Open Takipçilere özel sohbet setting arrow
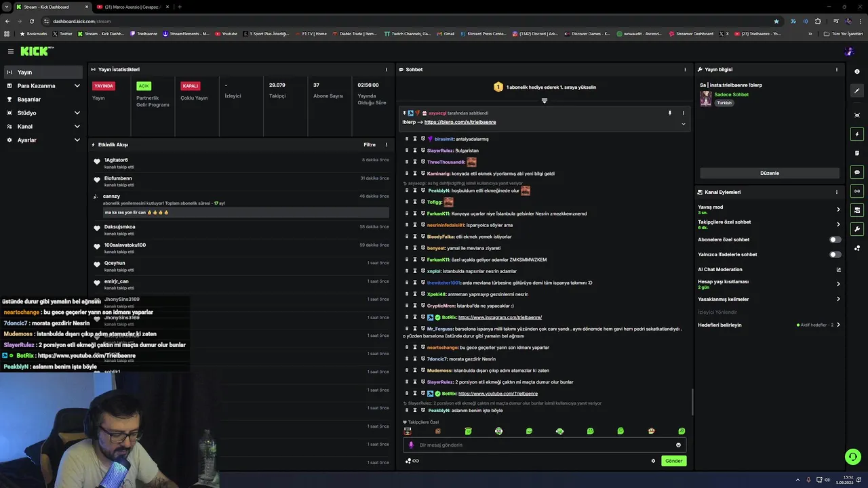 (x=838, y=224)
